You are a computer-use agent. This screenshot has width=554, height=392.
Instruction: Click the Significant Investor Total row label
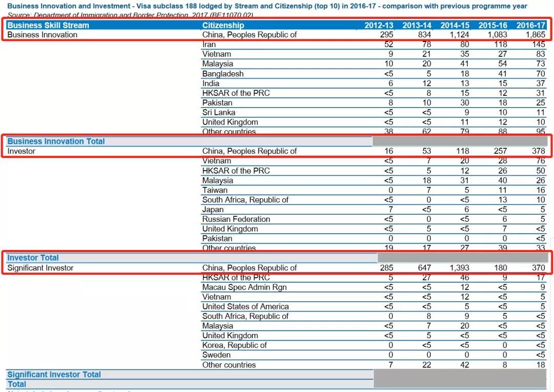[54, 375]
